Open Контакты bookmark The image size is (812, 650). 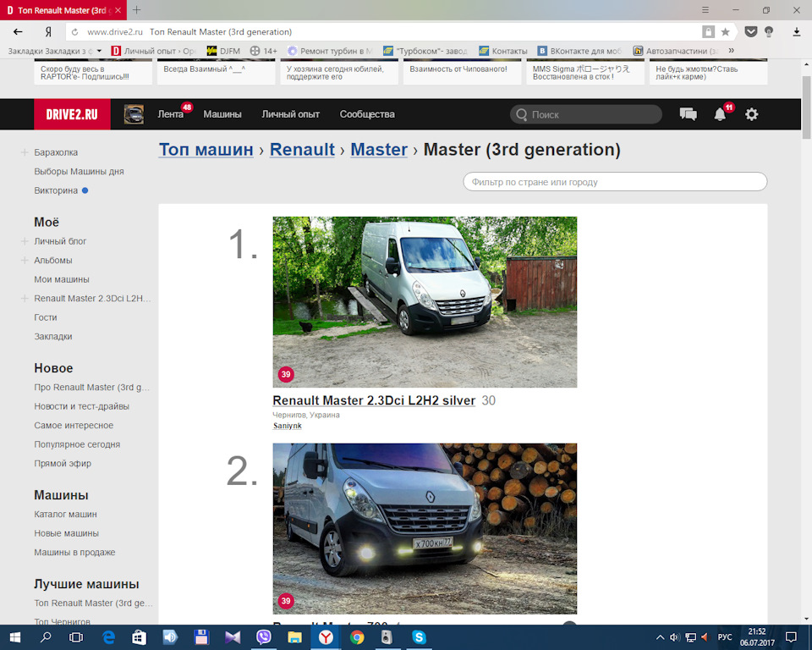click(502, 51)
